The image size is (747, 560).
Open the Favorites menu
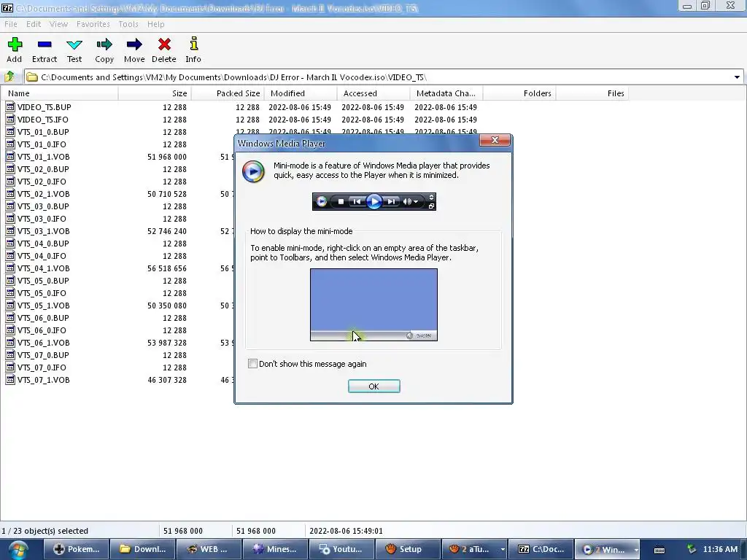[x=93, y=24]
